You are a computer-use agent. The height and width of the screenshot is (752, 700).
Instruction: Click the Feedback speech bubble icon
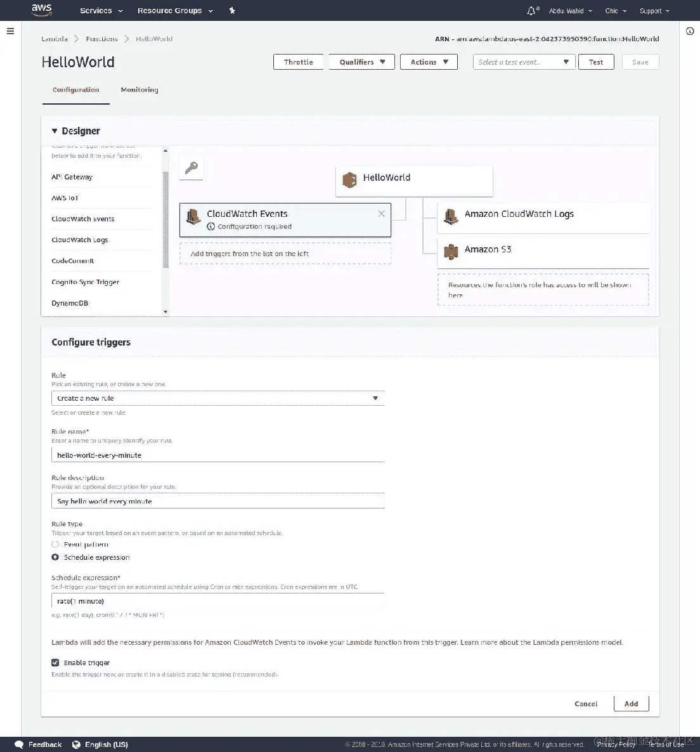click(19, 744)
